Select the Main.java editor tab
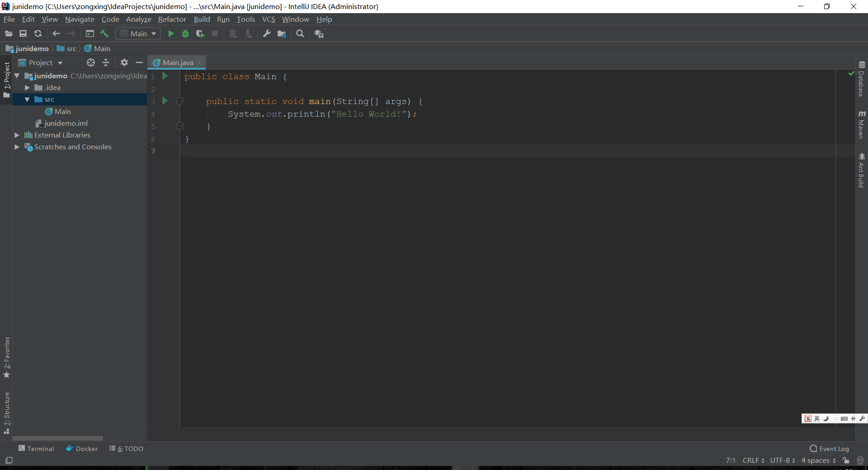 [x=178, y=62]
